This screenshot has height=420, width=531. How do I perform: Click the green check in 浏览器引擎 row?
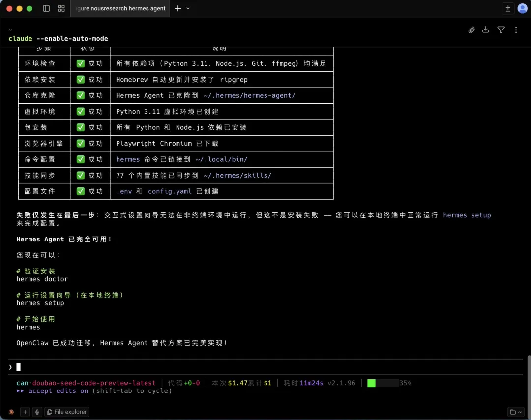tap(80, 143)
